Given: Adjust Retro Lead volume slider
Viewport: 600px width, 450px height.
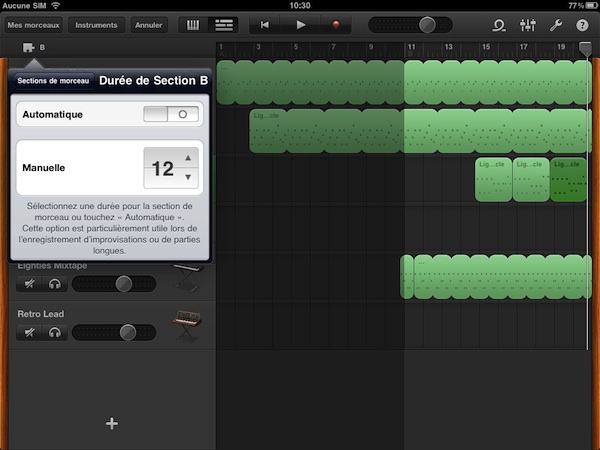Looking at the screenshot, I should click(128, 333).
